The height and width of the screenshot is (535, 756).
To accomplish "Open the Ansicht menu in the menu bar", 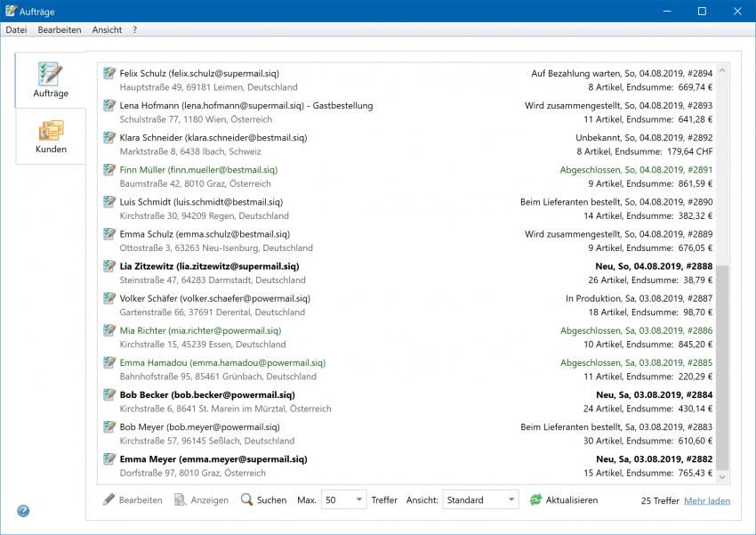I will (x=107, y=29).
